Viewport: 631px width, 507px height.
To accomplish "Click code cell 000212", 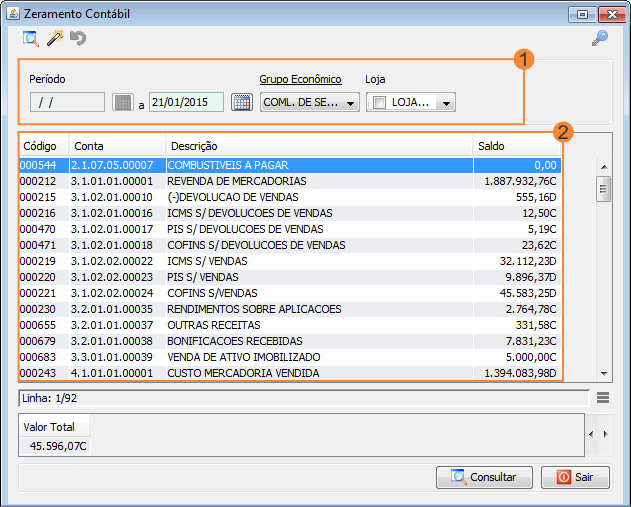I will pyautogui.click(x=44, y=181).
